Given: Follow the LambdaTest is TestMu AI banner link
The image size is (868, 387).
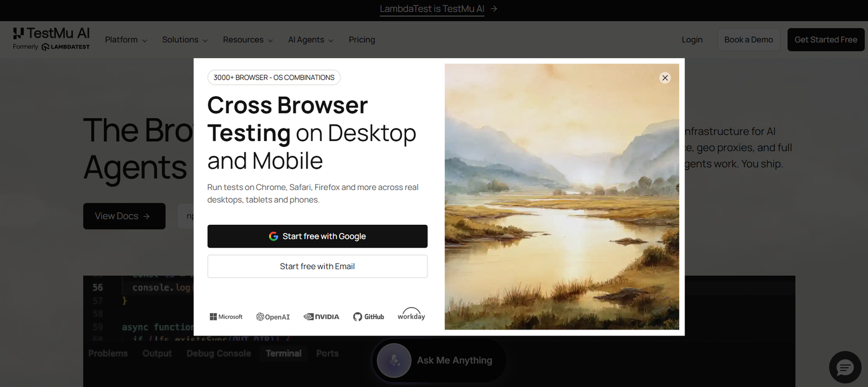Looking at the screenshot, I should pos(432,9).
